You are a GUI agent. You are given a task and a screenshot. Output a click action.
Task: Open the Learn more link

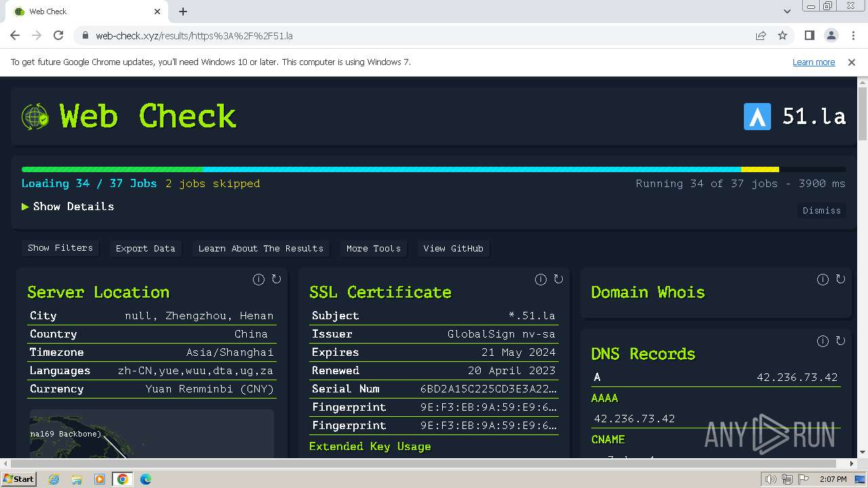[x=814, y=62]
